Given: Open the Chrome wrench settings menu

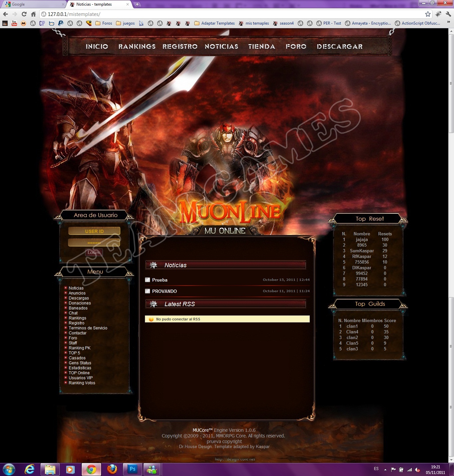Looking at the screenshot, I should pos(448,14).
